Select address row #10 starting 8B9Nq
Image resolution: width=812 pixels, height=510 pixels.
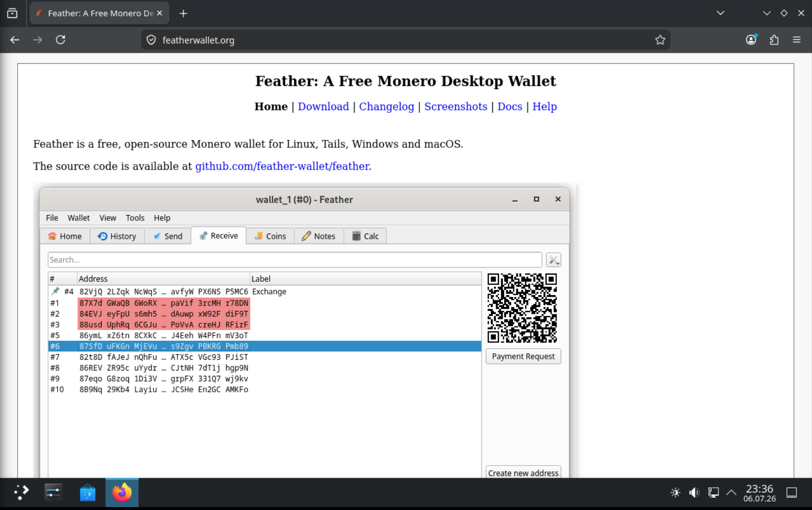(265, 390)
